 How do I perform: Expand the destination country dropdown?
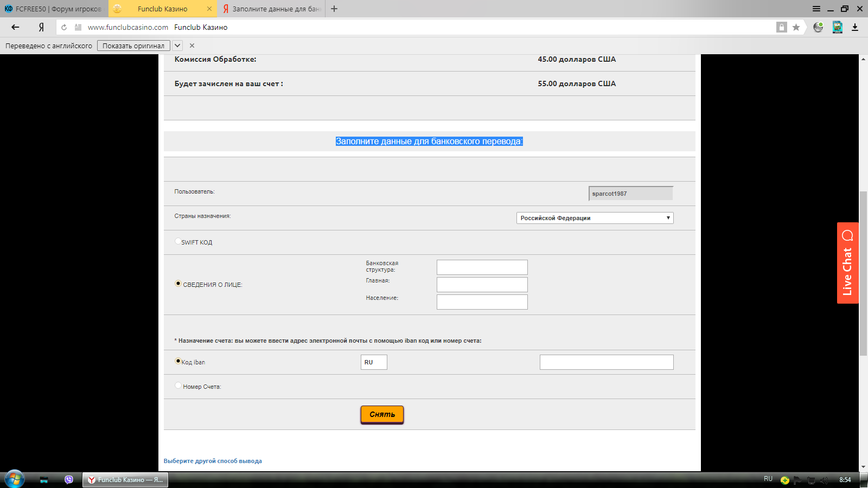595,218
